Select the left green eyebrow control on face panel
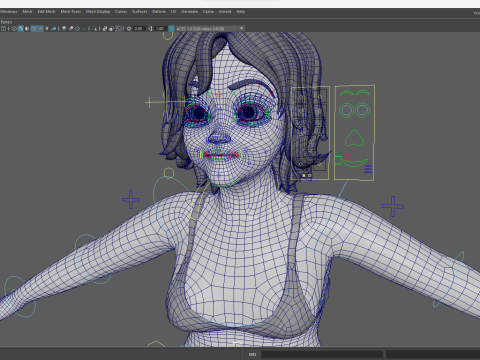The height and width of the screenshot is (360, 480). pos(346,93)
